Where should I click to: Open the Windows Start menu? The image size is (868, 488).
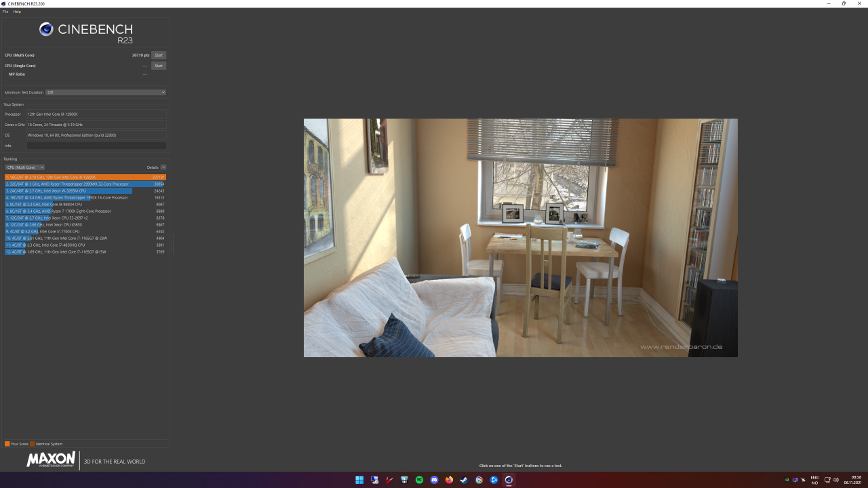[359, 480]
